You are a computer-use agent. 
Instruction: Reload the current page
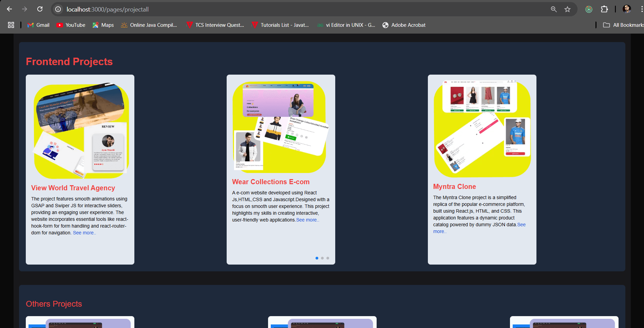pyautogui.click(x=40, y=9)
